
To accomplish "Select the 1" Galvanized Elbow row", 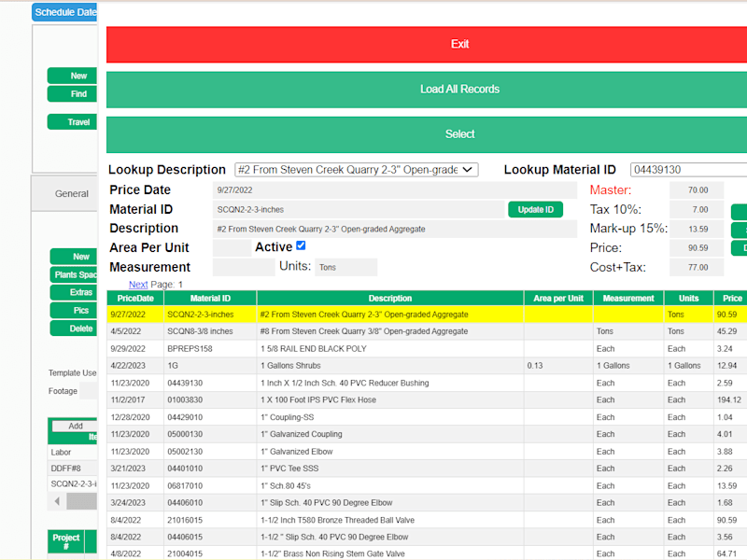I will (427, 452).
